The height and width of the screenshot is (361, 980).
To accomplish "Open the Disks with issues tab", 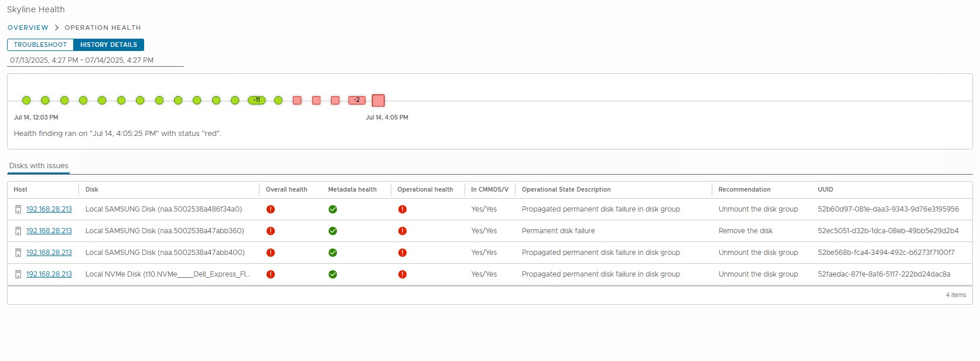I will pyautogui.click(x=39, y=166).
